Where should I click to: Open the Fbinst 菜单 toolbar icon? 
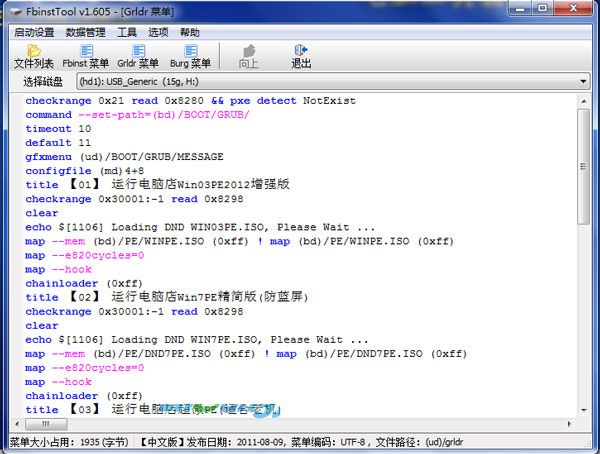[88, 50]
